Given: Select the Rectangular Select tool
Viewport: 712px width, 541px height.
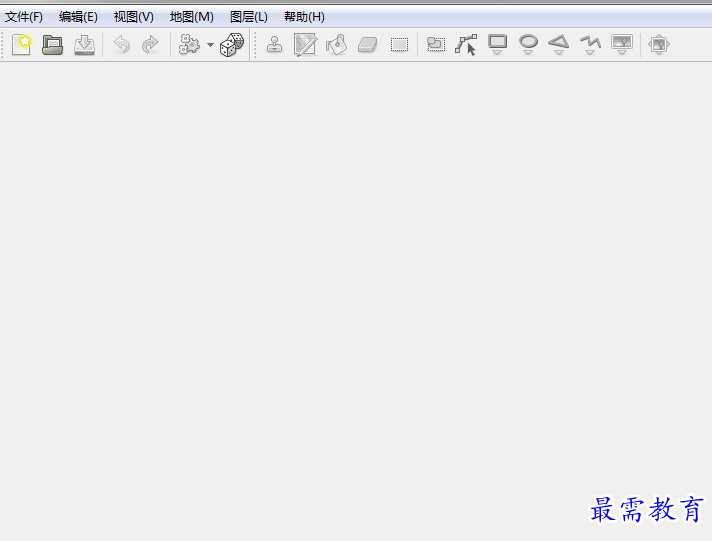Looking at the screenshot, I should [x=399, y=45].
